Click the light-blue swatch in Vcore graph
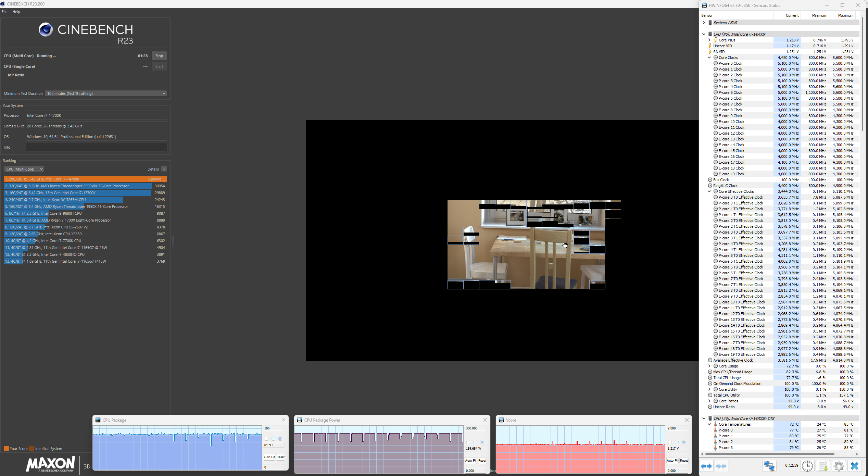The height and width of the screenshot is (476, 868). pos(677,442)
